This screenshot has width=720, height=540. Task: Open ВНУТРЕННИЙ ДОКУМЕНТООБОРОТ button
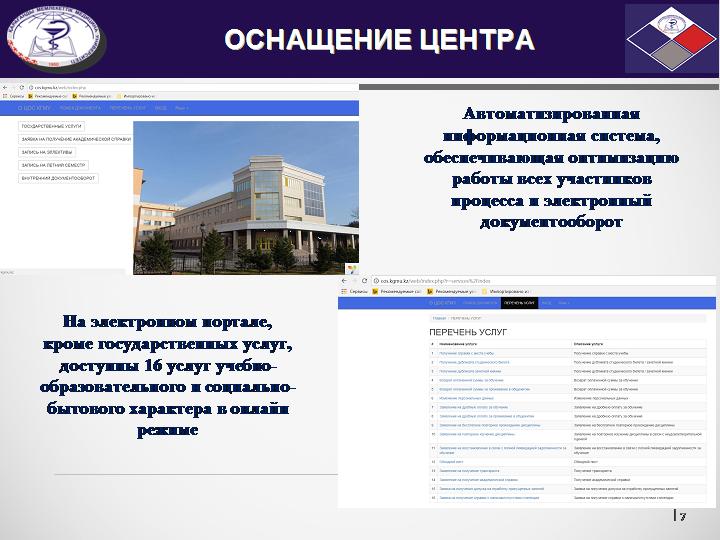click(58, 178)
